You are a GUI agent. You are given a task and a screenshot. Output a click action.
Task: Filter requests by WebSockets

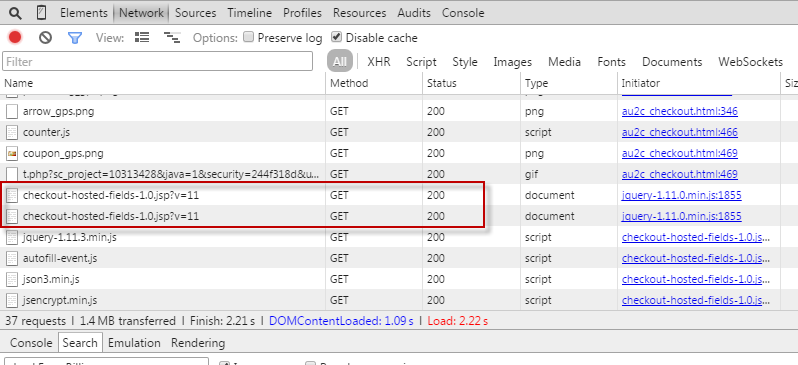coord(750,62)
